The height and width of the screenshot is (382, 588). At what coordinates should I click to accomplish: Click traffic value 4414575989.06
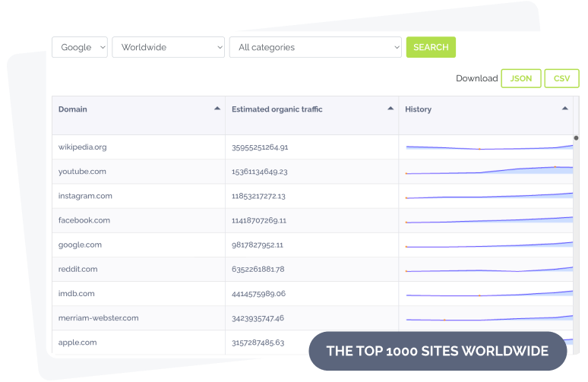(258, 293)
